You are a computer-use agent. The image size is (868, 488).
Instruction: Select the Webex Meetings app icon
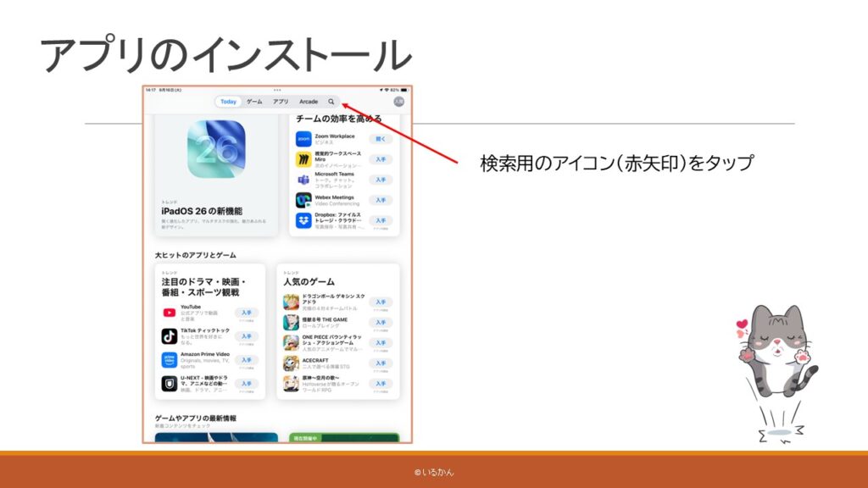pyautogui.click(x=303, y=200)
